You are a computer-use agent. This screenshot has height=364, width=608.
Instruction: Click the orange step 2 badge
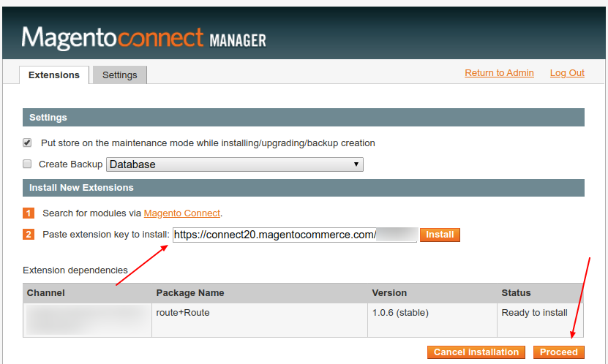click(x=29, y=235)
